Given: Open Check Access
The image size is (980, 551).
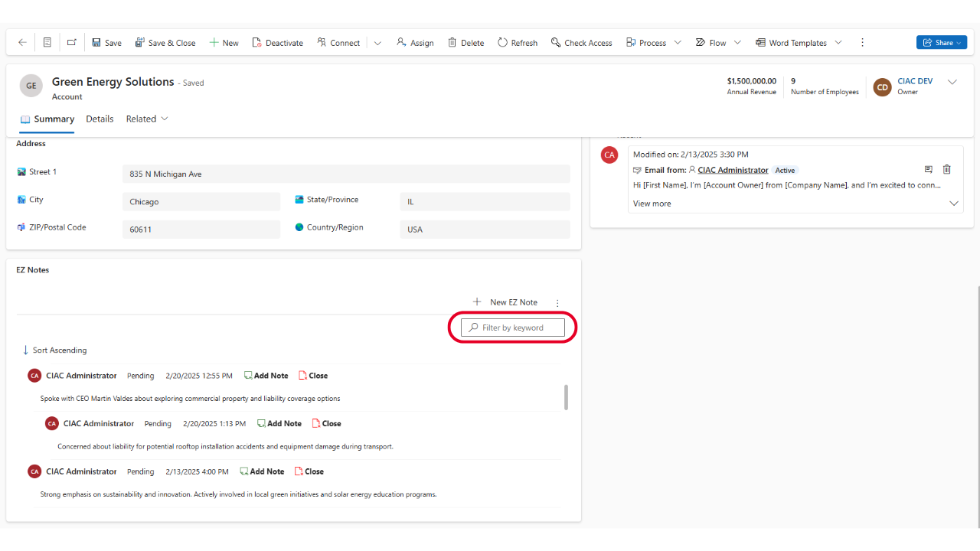Looking at the screenshot, I should [x=581, y=43].
